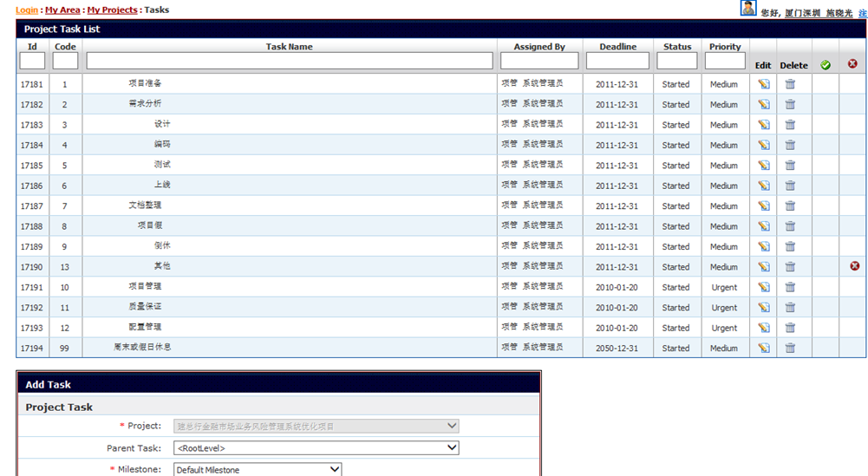Image resolution: width=868 pixels, height=476 pixels.
Task: Edit task 17190 using its pencil icon
Action: tap(763, 267)
